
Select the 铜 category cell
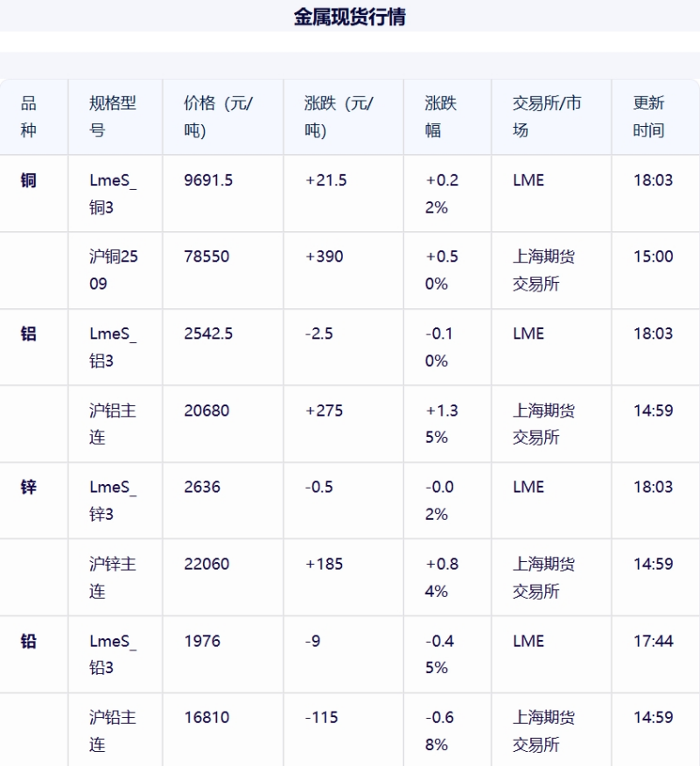(29, 180)
